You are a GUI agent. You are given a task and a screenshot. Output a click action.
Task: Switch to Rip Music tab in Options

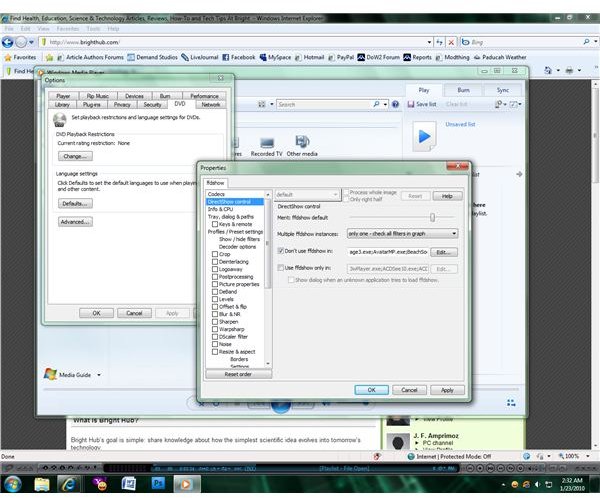click(98, 96)
